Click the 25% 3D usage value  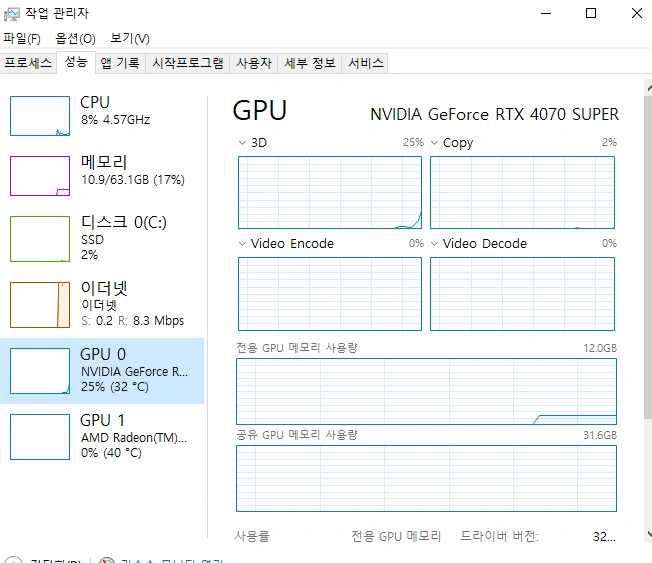pyautogui.click(x=413, y=142)
